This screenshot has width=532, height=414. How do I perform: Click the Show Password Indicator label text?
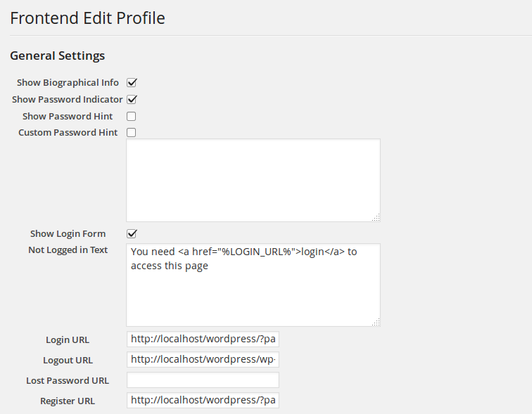click(x=67, y=100)
